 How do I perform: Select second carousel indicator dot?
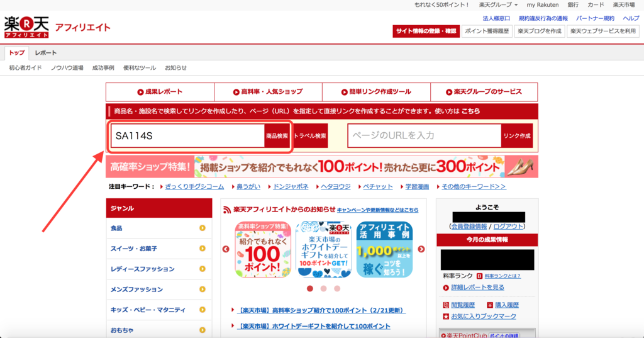(x=324, y=289)
